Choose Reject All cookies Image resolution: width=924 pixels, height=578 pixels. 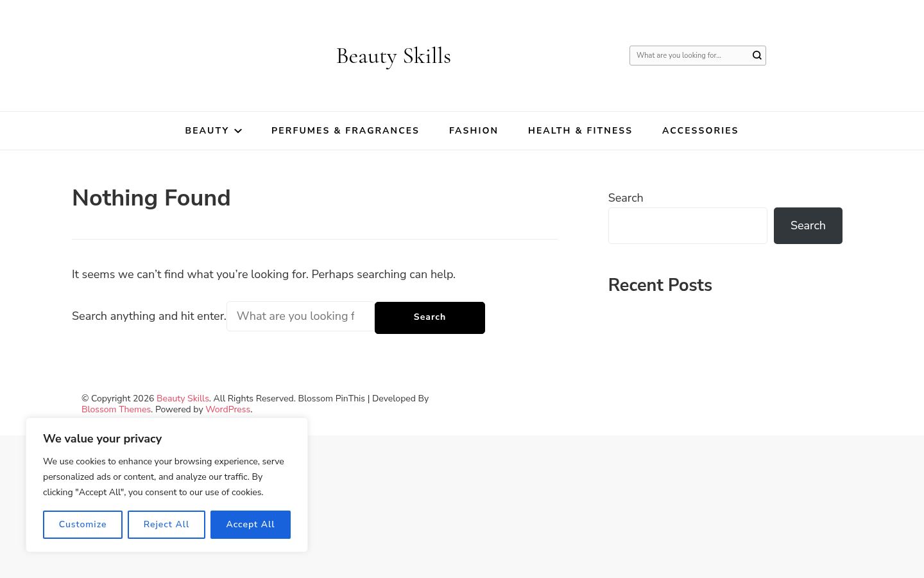166,525
